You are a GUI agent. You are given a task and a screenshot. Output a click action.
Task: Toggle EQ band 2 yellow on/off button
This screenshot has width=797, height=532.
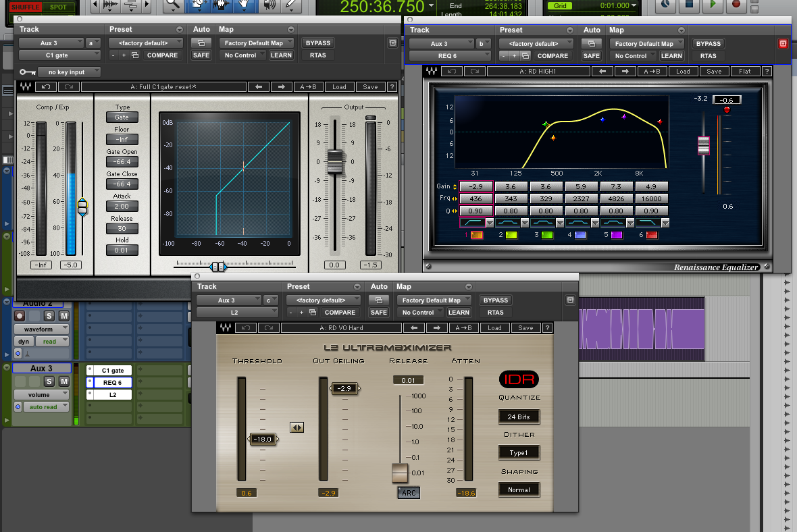511,235
